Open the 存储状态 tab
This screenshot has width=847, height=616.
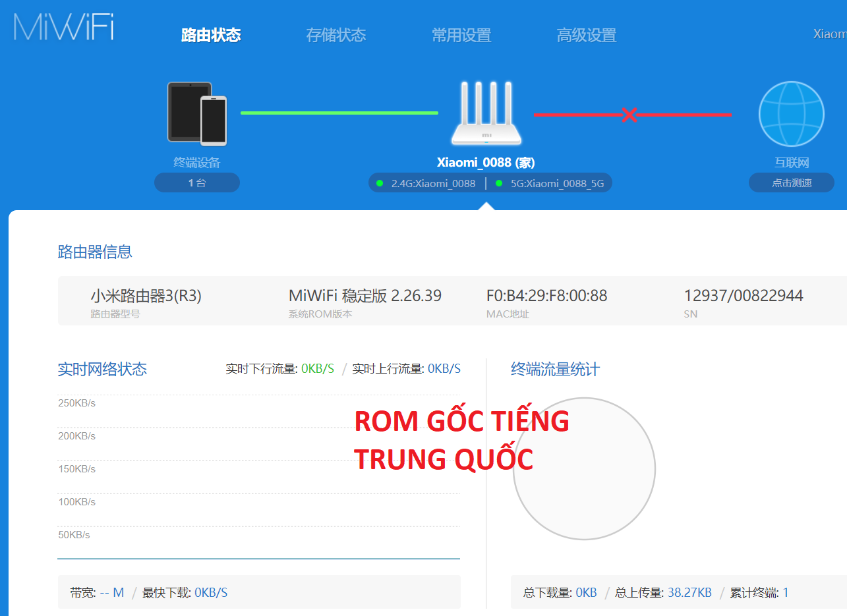pyautogui.click(x=336, y=35)
